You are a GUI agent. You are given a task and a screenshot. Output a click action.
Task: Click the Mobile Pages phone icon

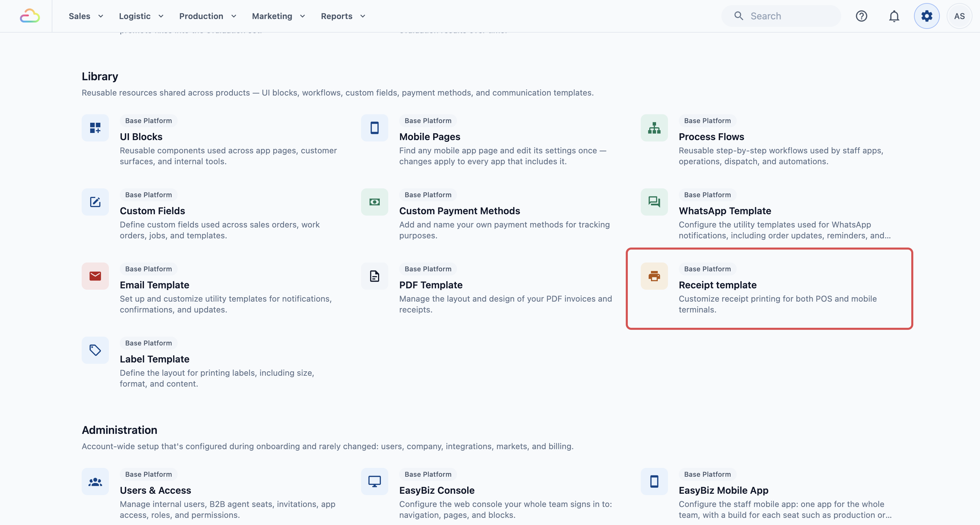tap(374, 128)
